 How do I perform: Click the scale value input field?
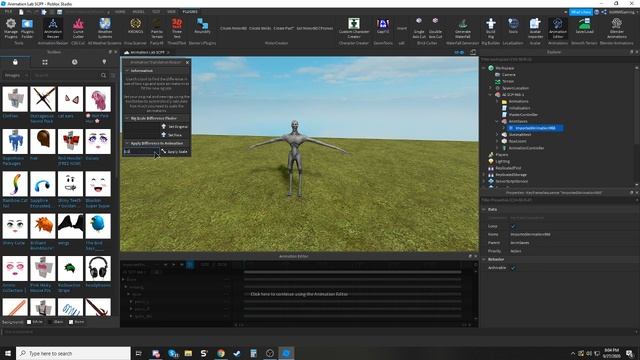(141, 151)
